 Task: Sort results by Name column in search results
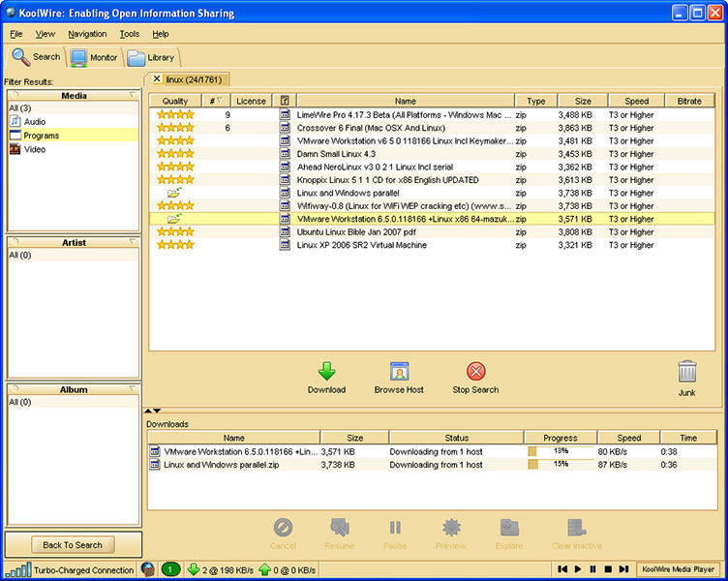406,101
